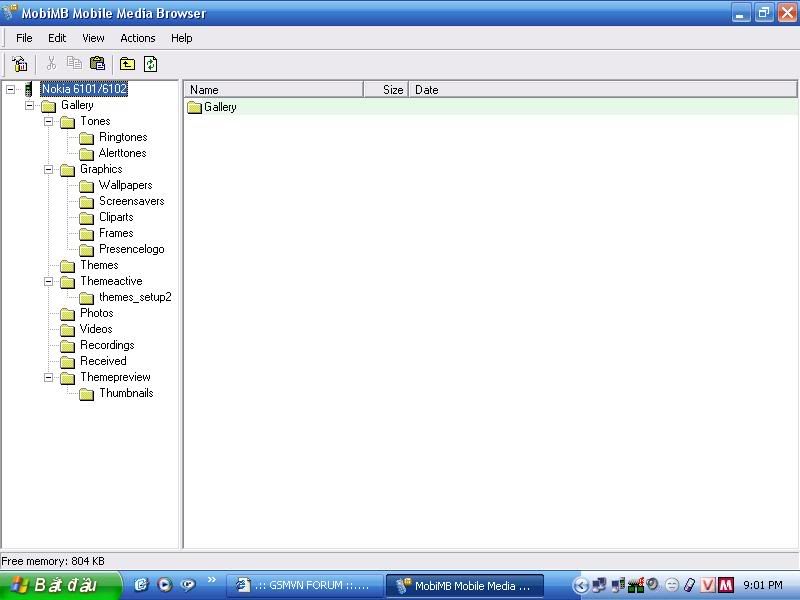Viewport: 800px width, 600px height.
Task: Sort by the Name column header
Action: [273, 90]
